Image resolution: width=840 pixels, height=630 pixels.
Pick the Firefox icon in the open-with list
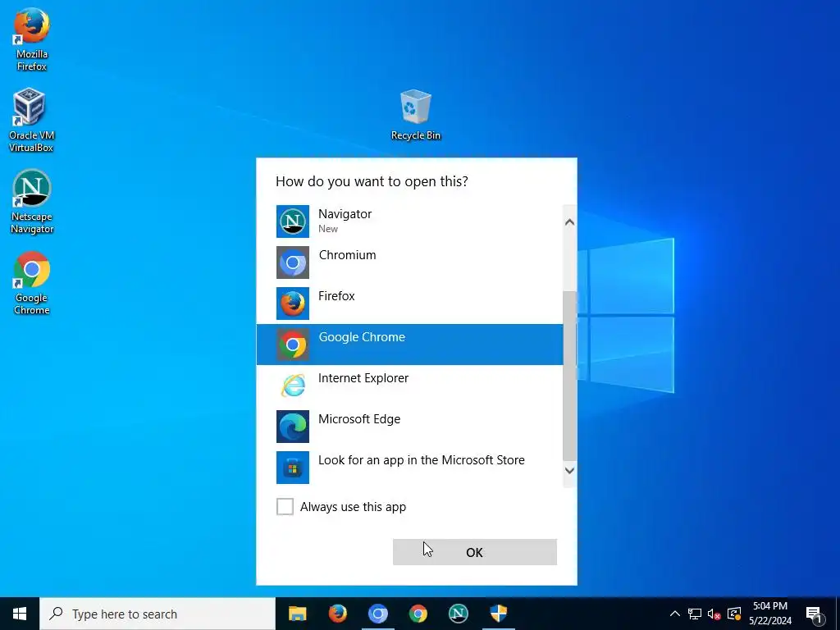(293, 304)
